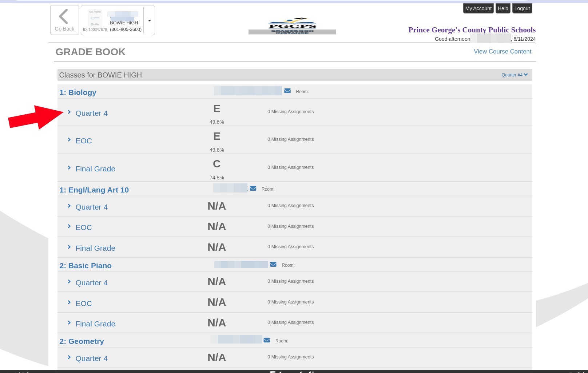Open the Help menu item

tap(502, 8)
